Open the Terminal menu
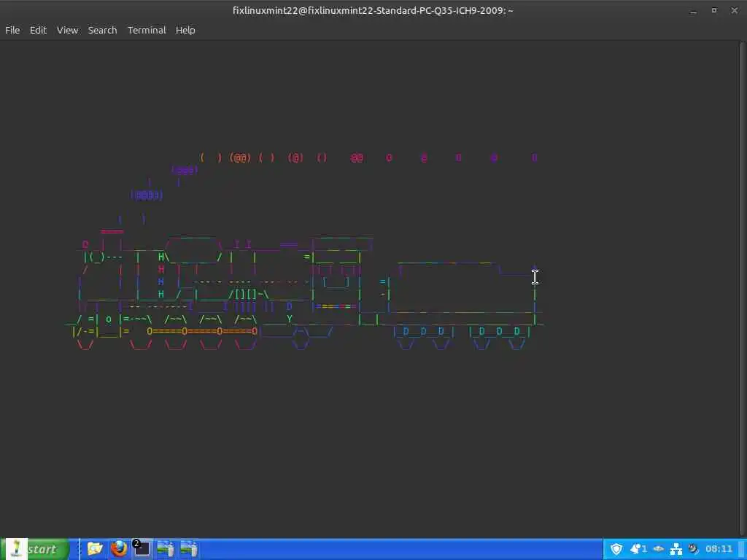Viewport: 747px width, 560px height. pos(147,30)
